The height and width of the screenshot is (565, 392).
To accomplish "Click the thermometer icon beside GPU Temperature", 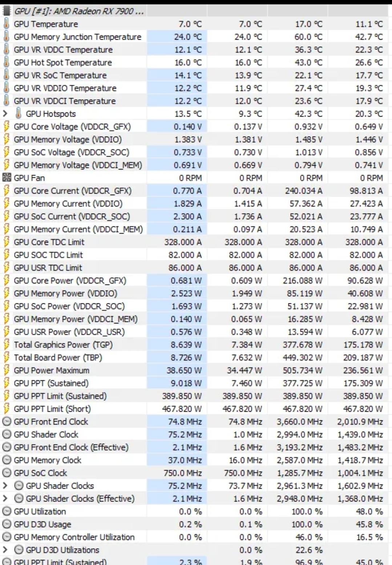I will [6, 24].
